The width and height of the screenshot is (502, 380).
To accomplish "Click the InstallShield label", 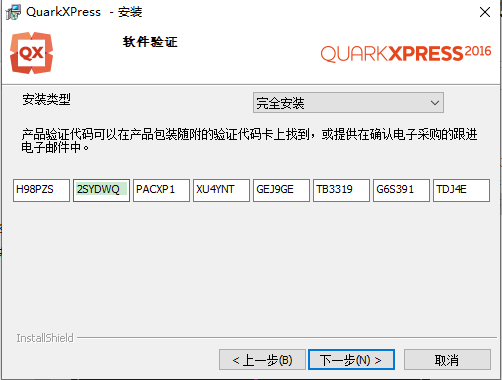I will [45, 338].
